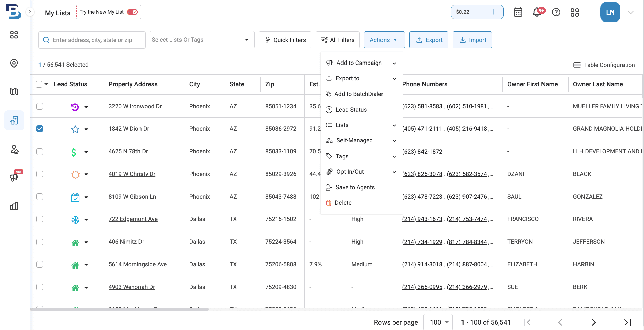This screenshot has height=330, width=644.
Task: Click the address search input field
Action: point(92,40)
